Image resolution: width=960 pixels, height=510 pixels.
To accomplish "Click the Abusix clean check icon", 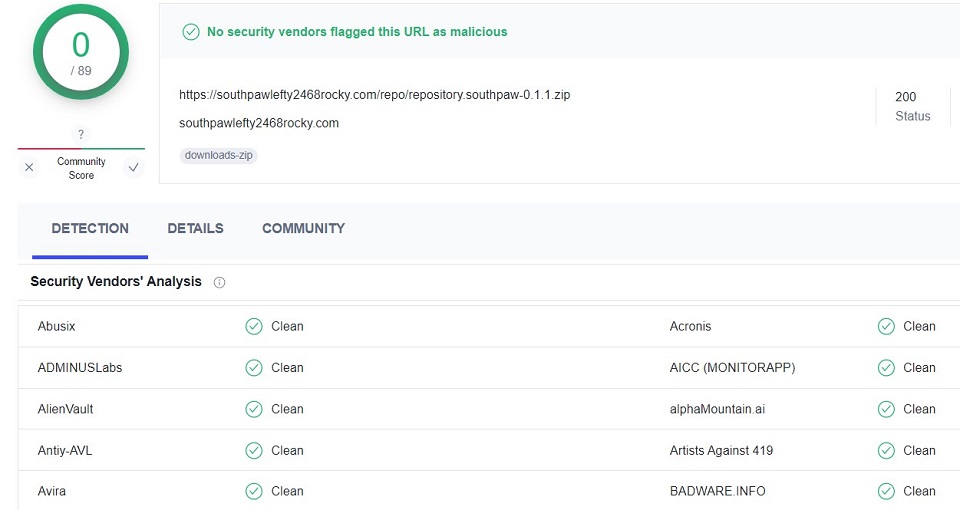I will (253, 326).
